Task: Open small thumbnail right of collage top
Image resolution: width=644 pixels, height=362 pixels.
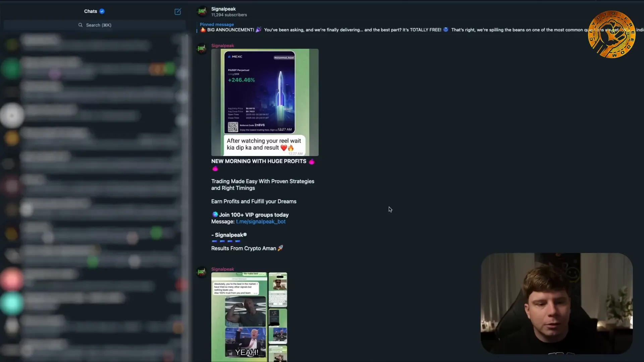Action: click(x=278, y=290)
